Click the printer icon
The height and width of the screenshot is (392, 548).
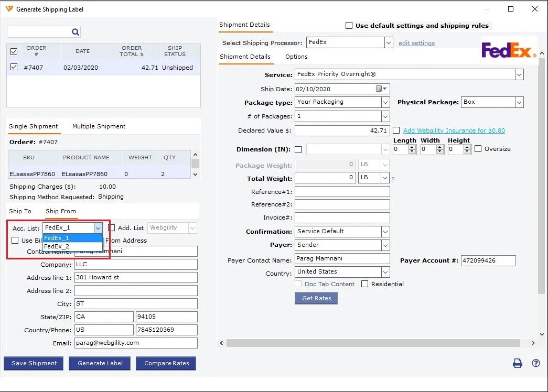tap(517, 363)
